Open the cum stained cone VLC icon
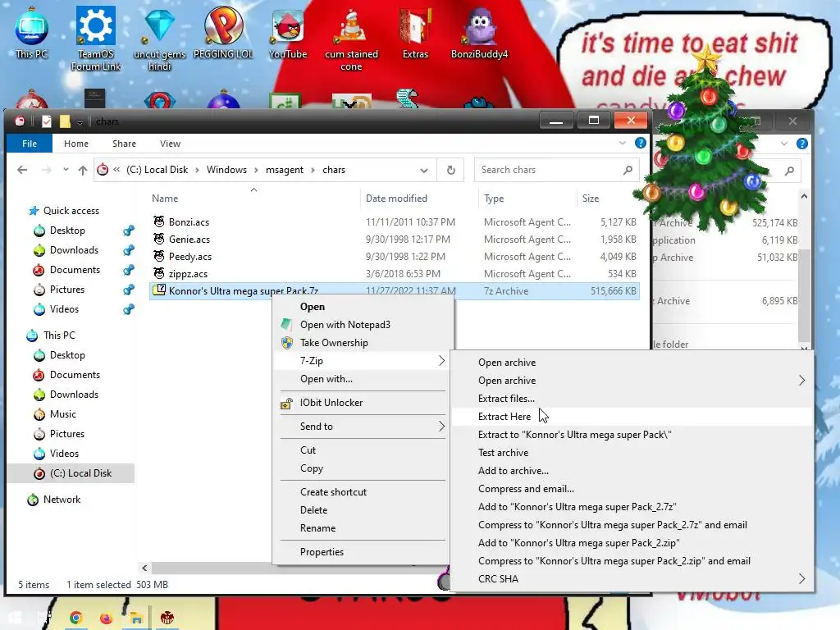840x630 pixels. (351, 38)
